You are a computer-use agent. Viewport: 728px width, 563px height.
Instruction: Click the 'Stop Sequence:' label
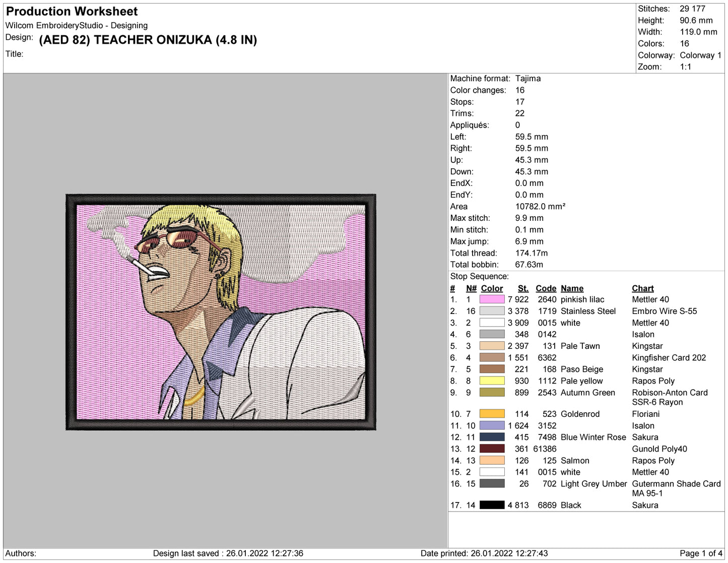point(479,276)
